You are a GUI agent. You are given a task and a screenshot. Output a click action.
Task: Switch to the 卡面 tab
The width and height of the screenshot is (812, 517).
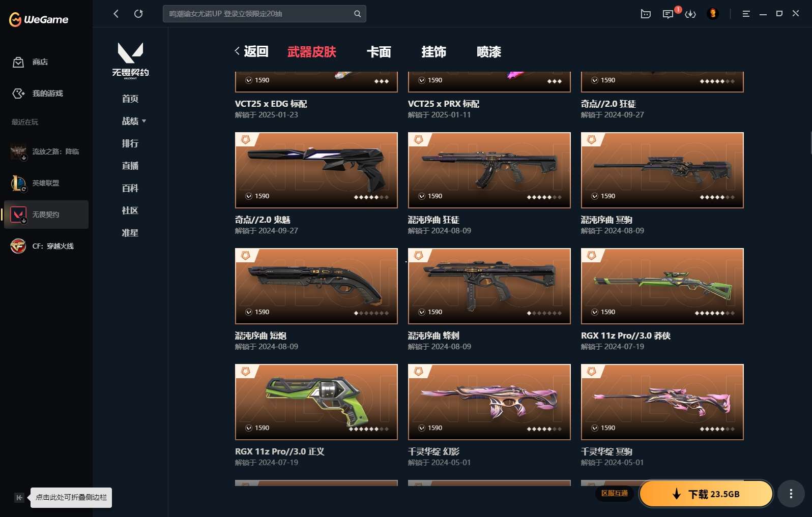(379, 52)
